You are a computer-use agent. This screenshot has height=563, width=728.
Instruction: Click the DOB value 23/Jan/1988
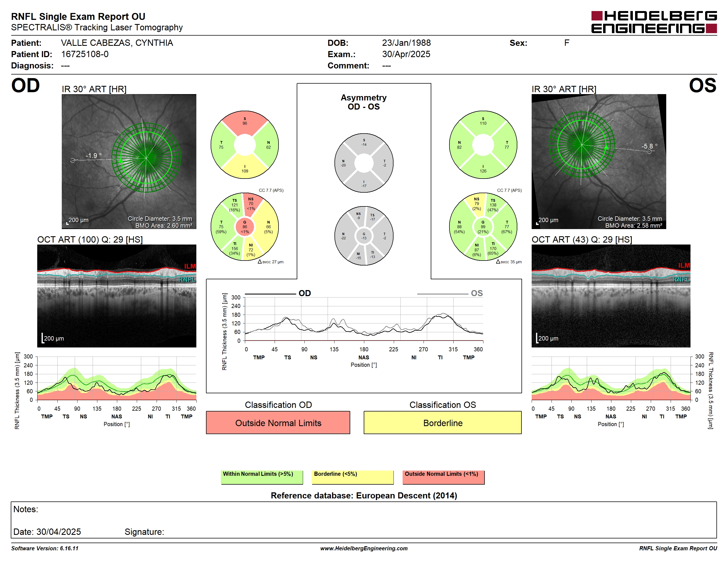(406, 43)
